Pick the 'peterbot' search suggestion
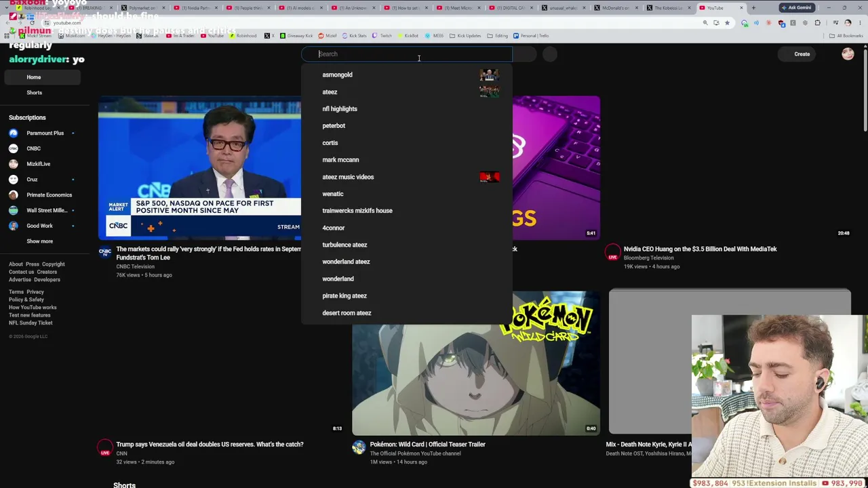 coord(407,125)
